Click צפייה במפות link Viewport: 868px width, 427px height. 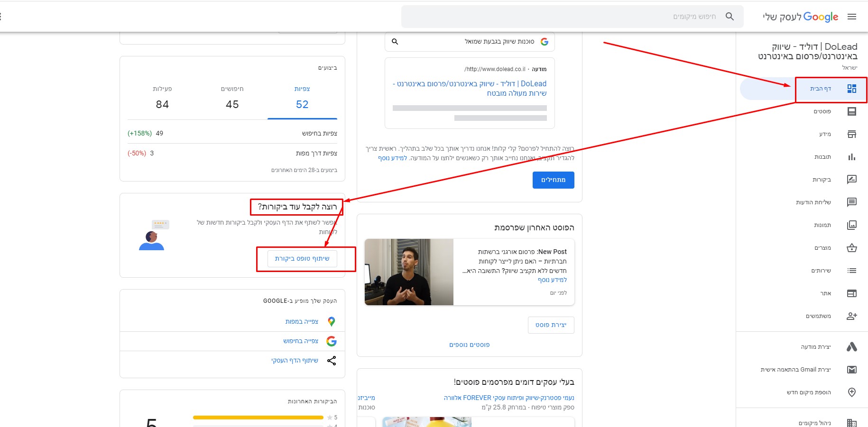[302, 321]
